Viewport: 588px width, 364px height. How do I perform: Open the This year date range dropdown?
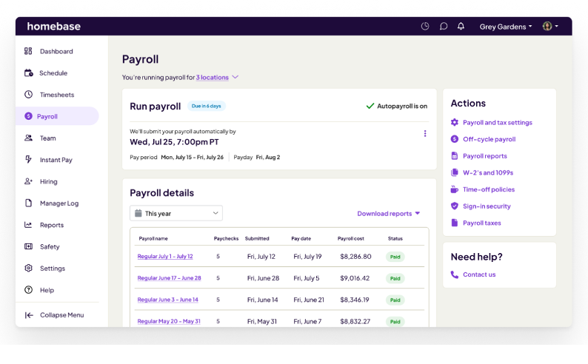pos(176,213)
